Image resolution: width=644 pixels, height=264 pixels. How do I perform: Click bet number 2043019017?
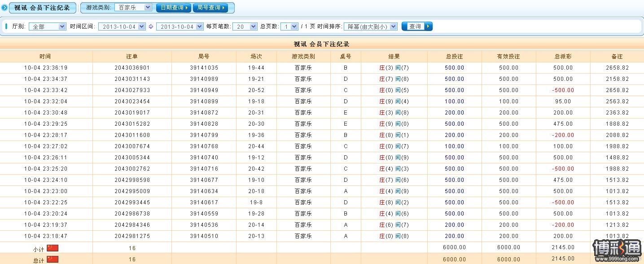132,113
